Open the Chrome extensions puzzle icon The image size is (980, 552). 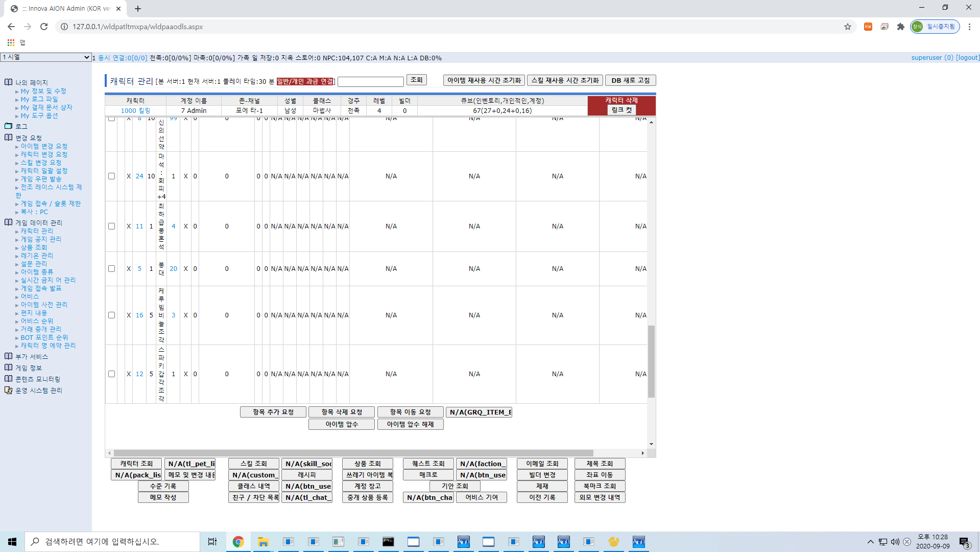click(x=901, y=27)
